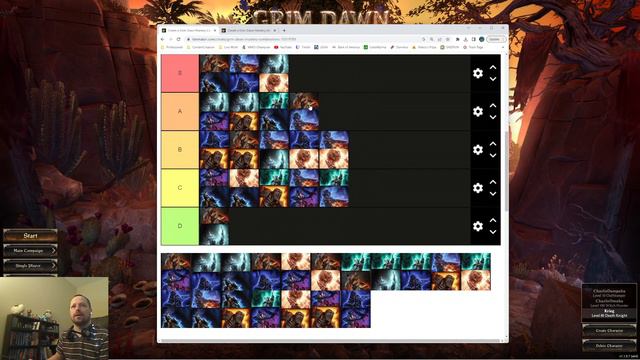Open settings gear for the C tier row
Image resolution: width=640 pixels, height=360 pixels.
coord(478,188)
